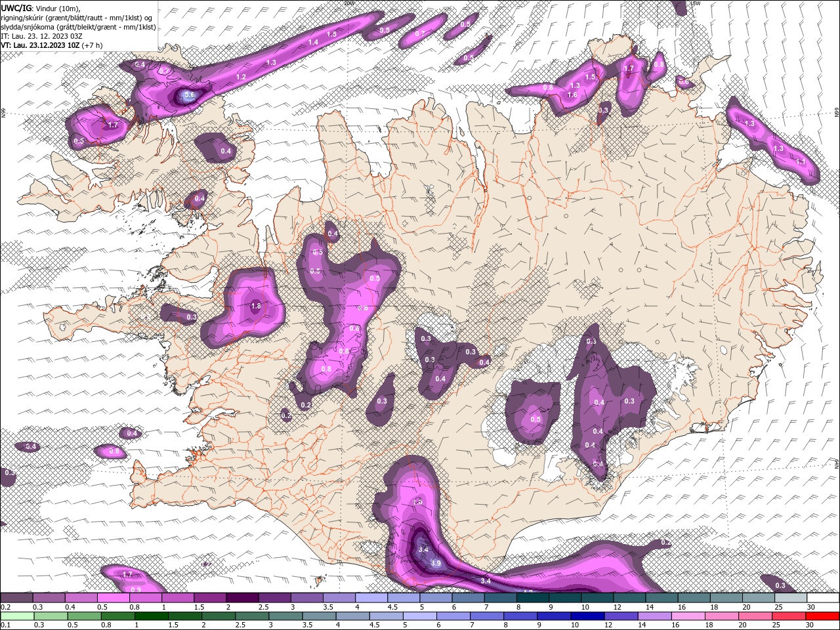
Task: Select the 'UWC/IG: Vindur (10m)' title text
Action: [x=41, y=8]
